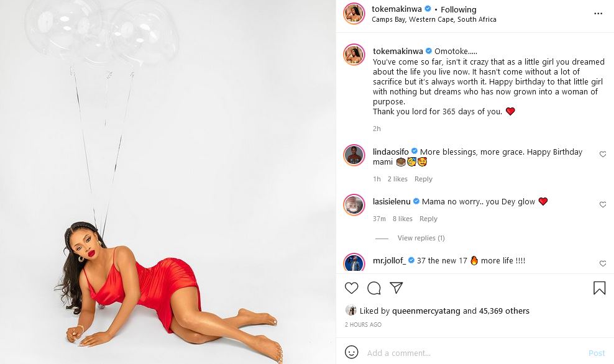Reply to lasisielenu's comment
The width and height of the screenshot is (614, 364).
pyautogui.click(x=428, y=219)
